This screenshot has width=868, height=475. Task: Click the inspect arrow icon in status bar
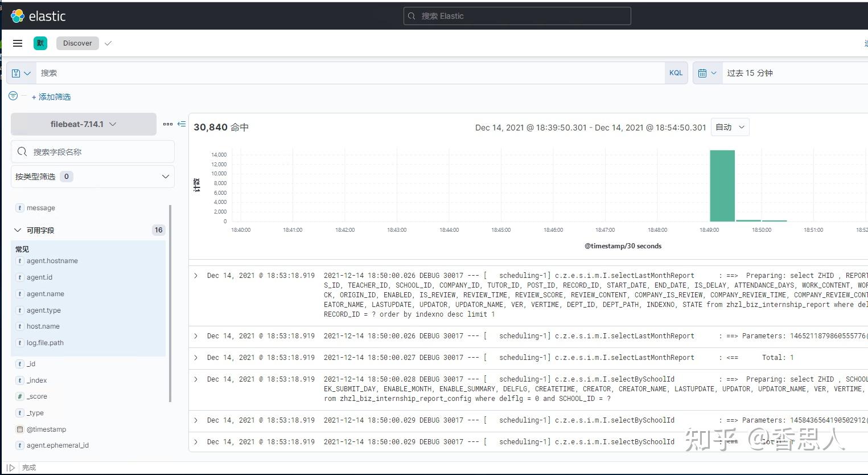click(x=10, y=467)
